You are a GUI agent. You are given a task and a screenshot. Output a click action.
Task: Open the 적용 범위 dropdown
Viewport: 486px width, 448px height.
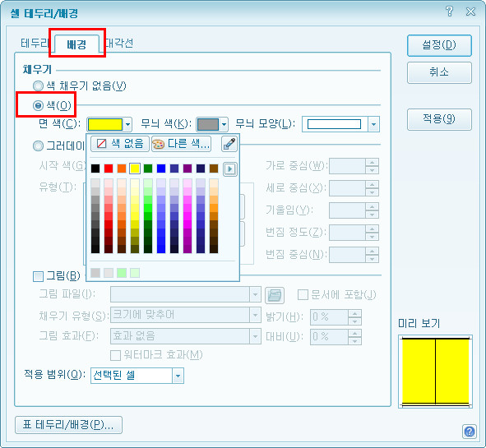tap(178, 376)
